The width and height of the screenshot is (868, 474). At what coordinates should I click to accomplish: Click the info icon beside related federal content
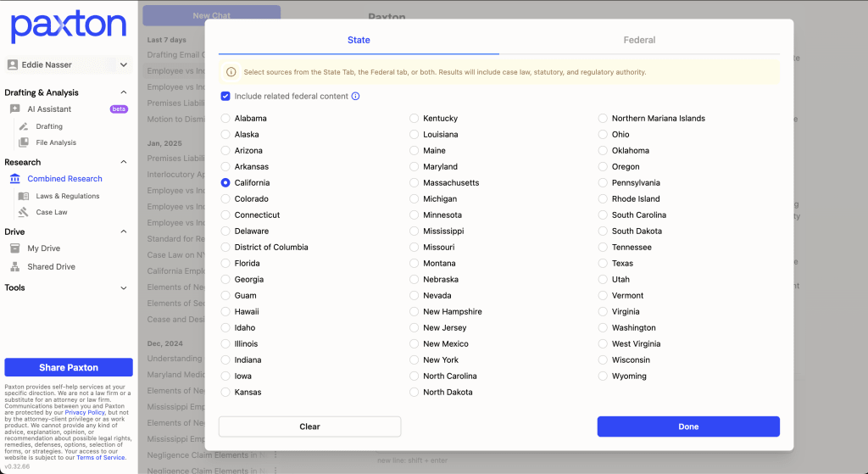click(356, 97)
